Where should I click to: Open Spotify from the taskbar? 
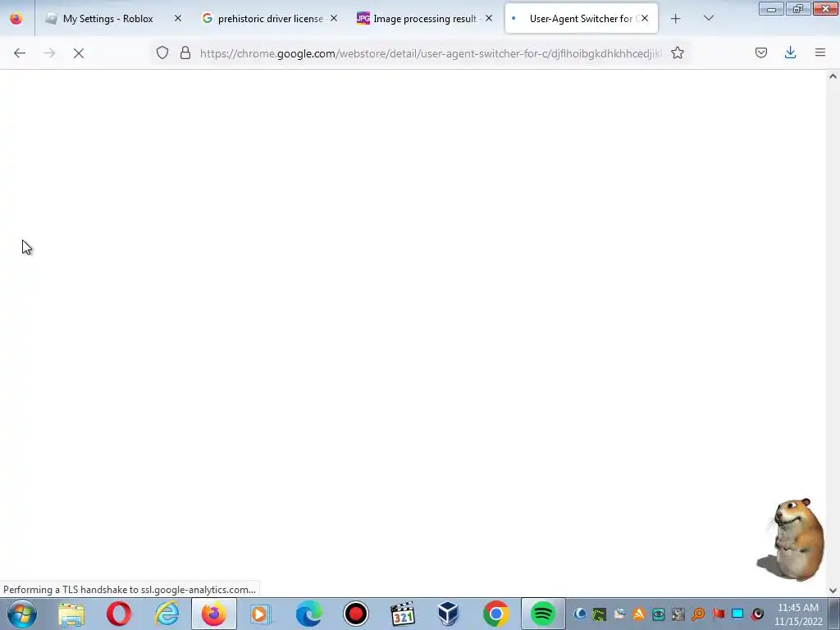click(543, 614)
